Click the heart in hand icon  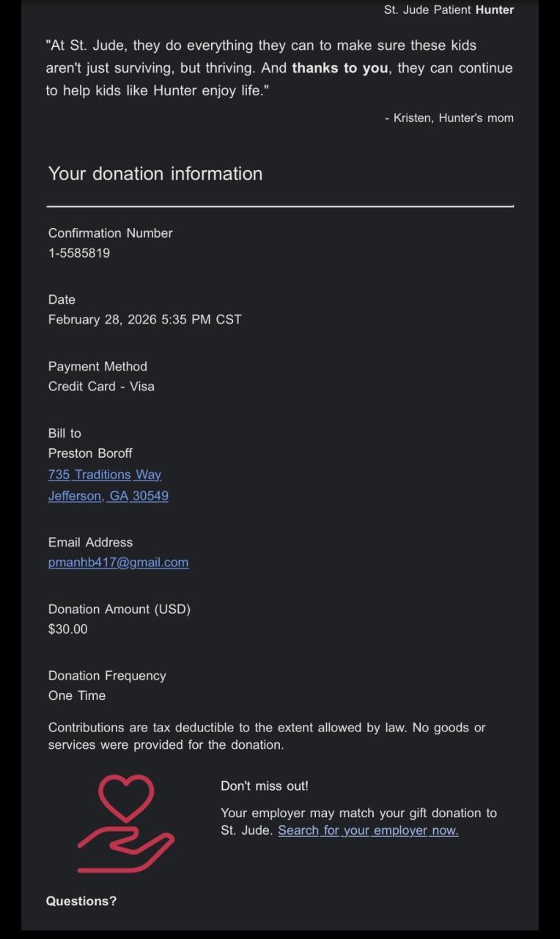point(126,823)
